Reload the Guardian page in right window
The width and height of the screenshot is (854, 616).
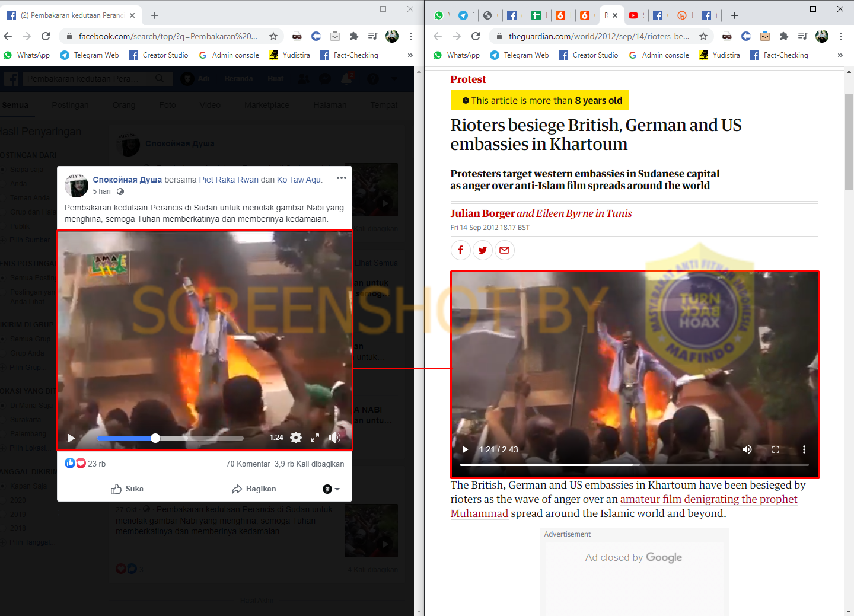tap(476, 36)
